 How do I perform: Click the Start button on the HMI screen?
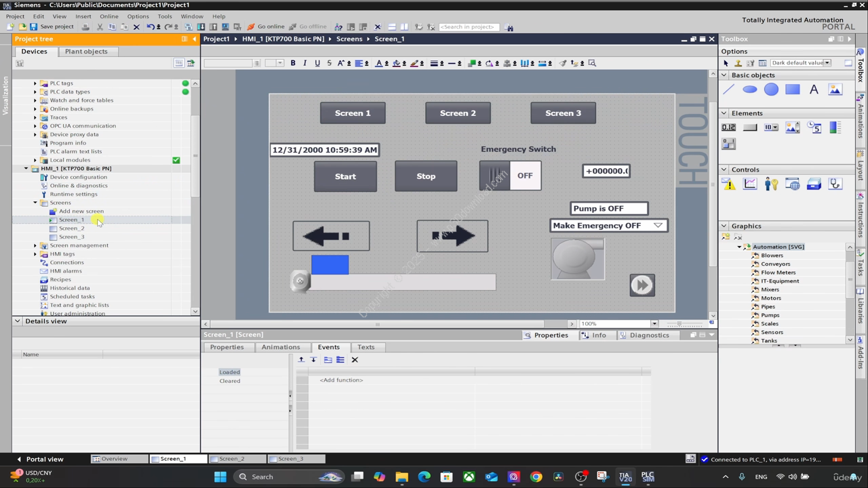point(345,176)
